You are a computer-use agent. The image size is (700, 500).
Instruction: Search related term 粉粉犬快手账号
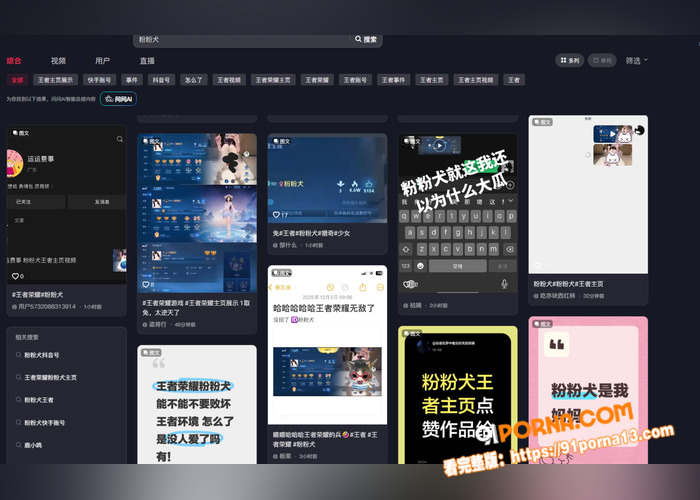tap(44, 422)
